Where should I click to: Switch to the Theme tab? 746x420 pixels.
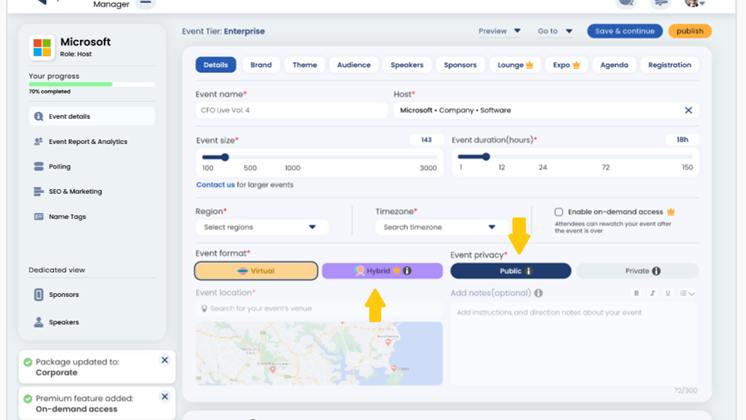[304, 65]
